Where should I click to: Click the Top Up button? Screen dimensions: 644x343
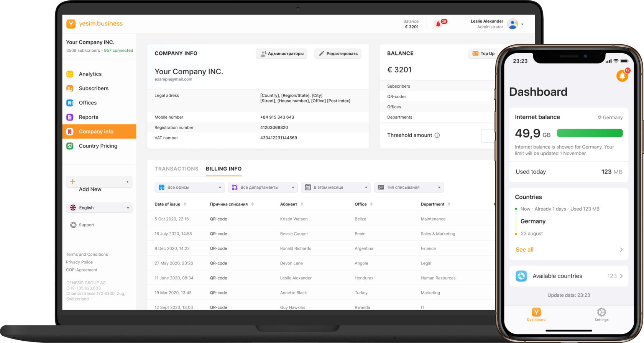pyautogui.click(x=483, y=54)
